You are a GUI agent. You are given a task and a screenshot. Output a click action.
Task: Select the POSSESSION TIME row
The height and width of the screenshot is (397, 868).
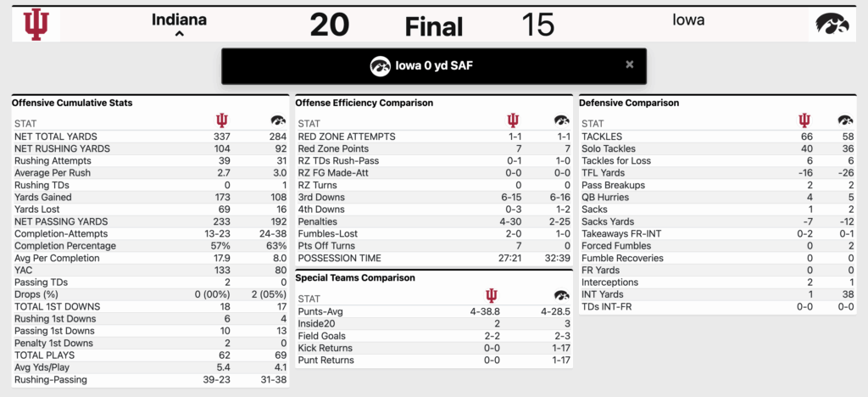(x=434, y=258)
